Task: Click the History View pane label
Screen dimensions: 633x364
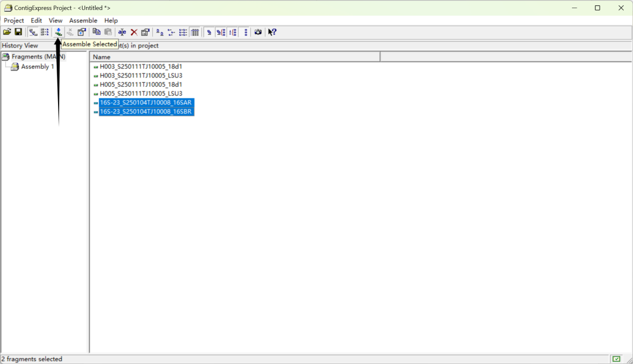Action: 20,46
